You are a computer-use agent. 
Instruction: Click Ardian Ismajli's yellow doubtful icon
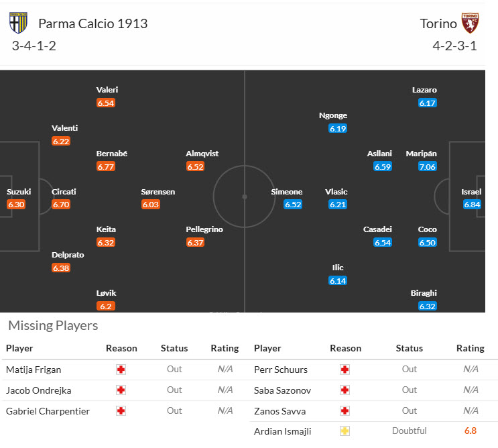345,432
